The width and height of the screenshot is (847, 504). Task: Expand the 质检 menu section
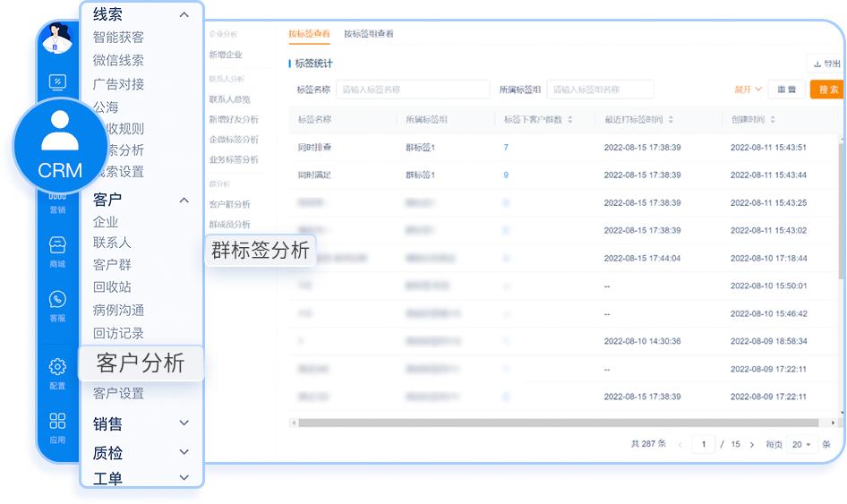184,453
